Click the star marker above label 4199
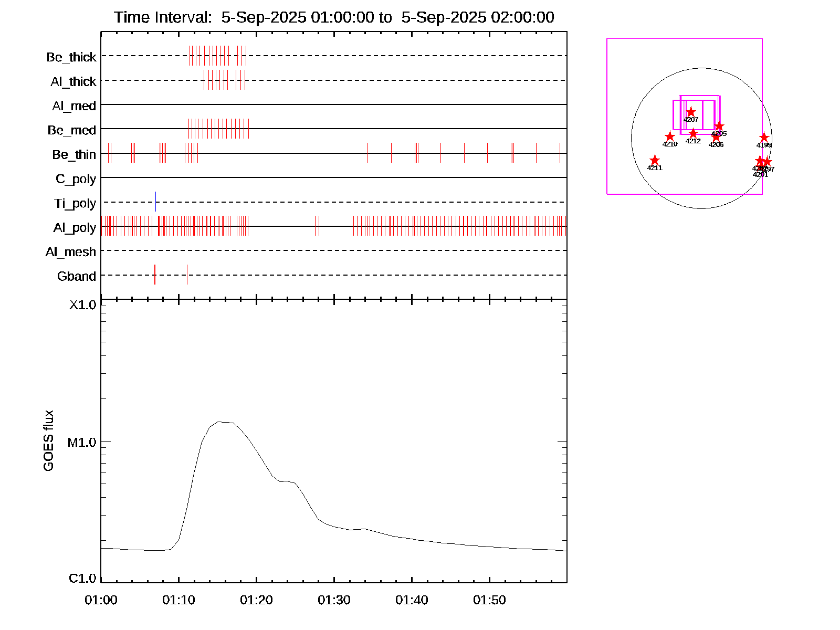Image resolution: width=840 pixels, height=630 pixels. (x=764, y=138)
